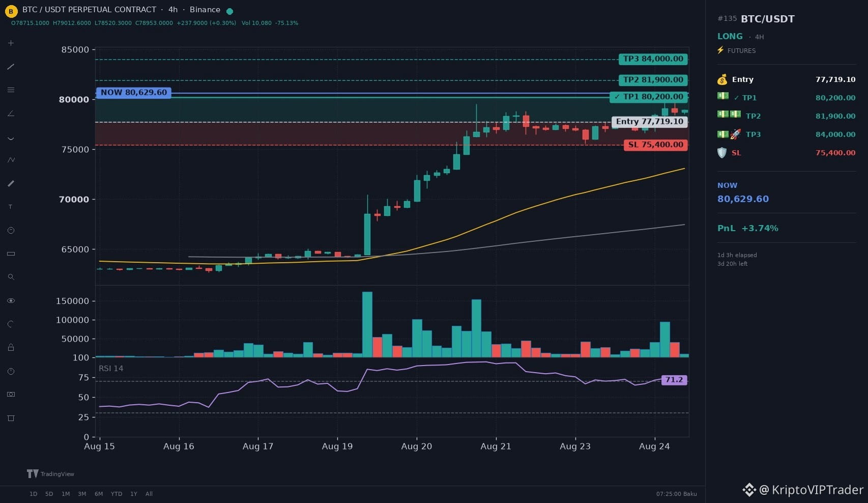The height and width of the screenshot is (503, 868).
Task: Click the money bag Entry icon
Action: [x=722, y=79]
